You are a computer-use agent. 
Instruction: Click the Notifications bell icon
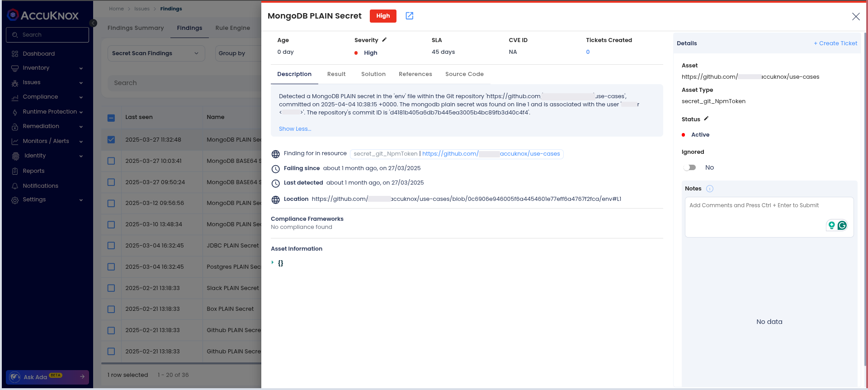15,186
